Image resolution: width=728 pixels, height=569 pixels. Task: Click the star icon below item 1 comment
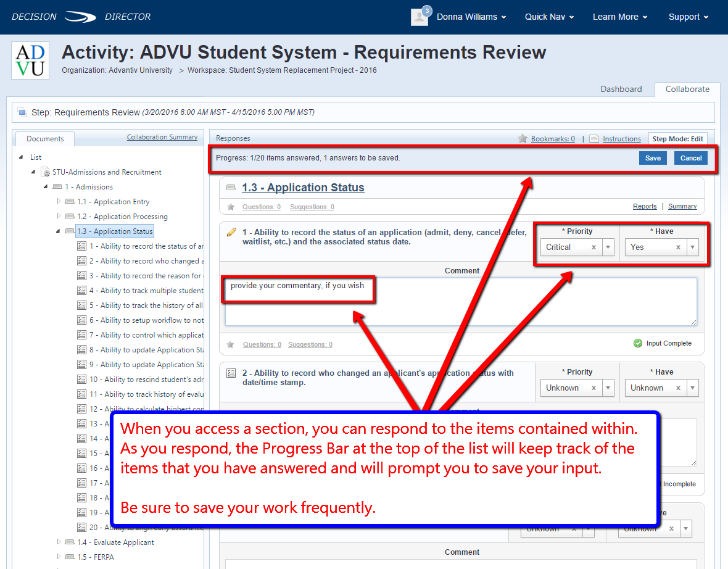coord(230,344)
